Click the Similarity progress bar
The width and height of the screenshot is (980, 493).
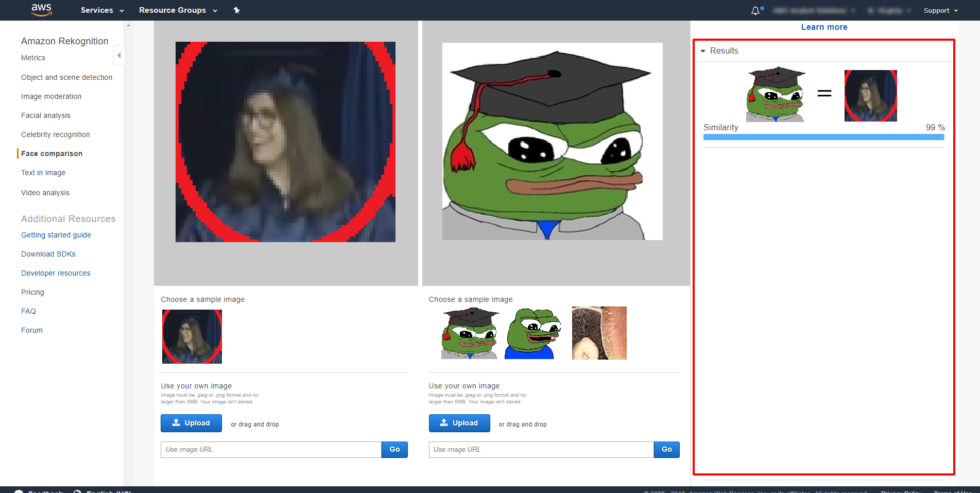tap(824, 138)
